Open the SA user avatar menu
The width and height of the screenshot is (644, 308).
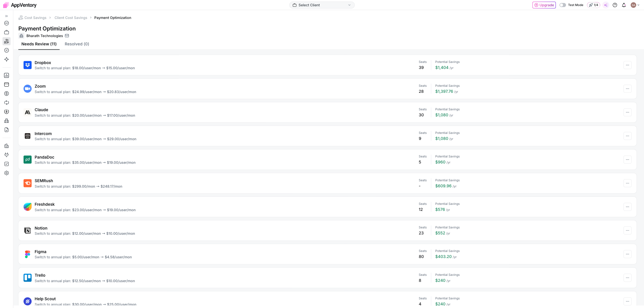tap(635, 5)
